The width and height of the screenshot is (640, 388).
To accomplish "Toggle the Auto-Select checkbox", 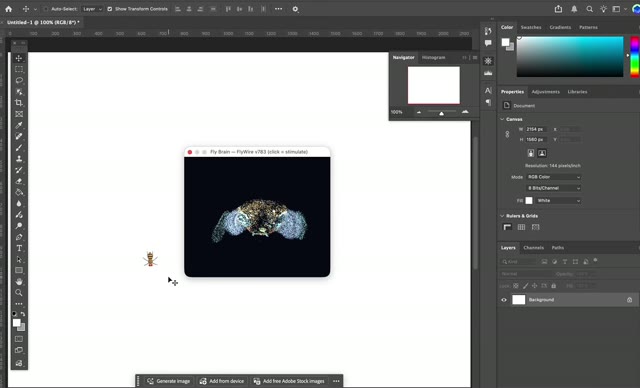I will 46,9.
